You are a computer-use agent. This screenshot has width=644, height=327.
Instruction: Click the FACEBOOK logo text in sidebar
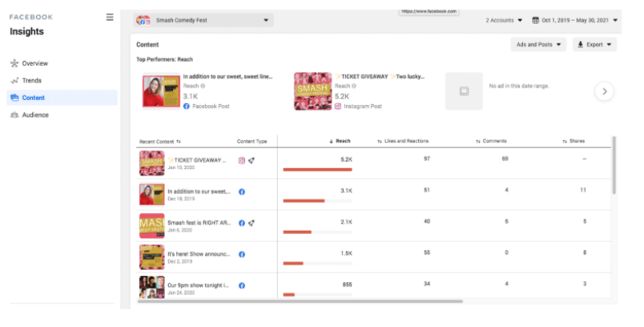[31, 18]
